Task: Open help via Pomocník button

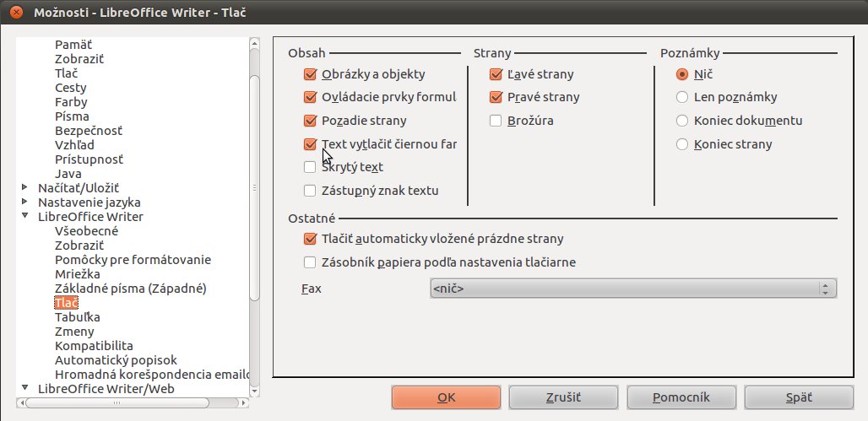Action: pos(681,397)
